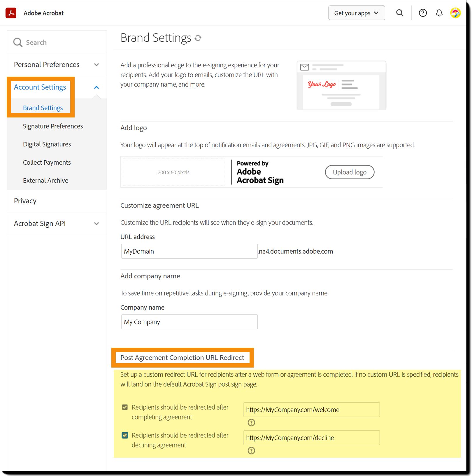
Task: Open the Get your apps dropdown
Action: 357,13
